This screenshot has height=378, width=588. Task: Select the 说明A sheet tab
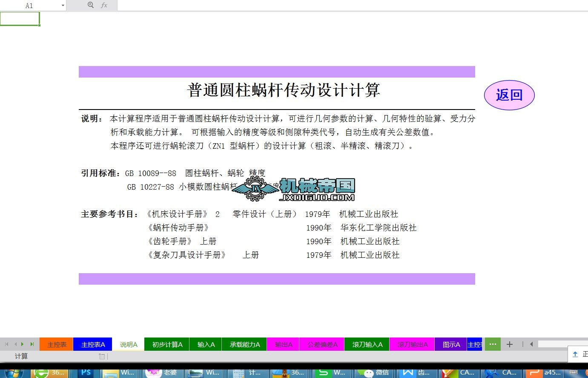tap(128, 344)
